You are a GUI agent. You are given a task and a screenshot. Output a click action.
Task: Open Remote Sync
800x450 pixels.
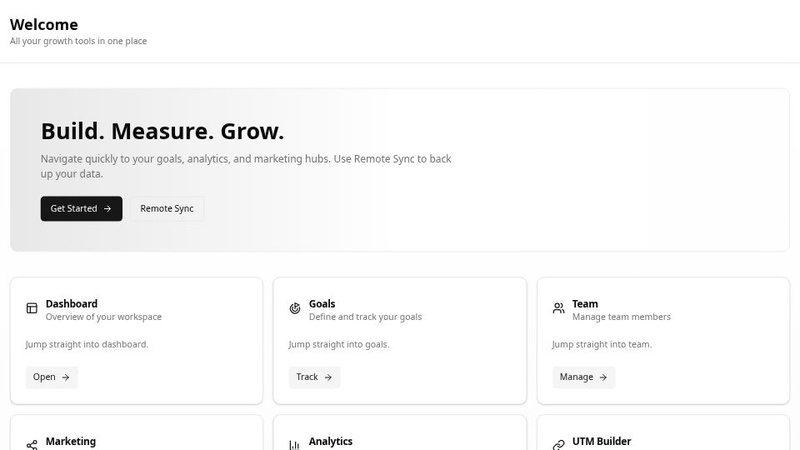pos(167,209)
